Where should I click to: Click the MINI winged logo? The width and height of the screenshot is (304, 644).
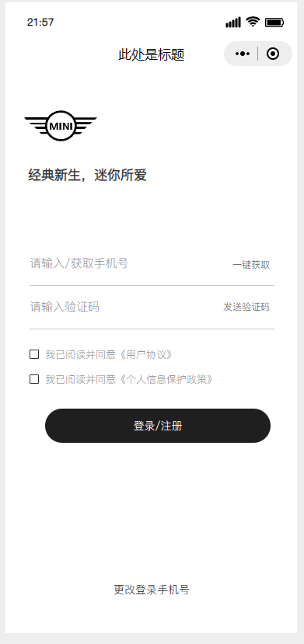tap(61, 126)
